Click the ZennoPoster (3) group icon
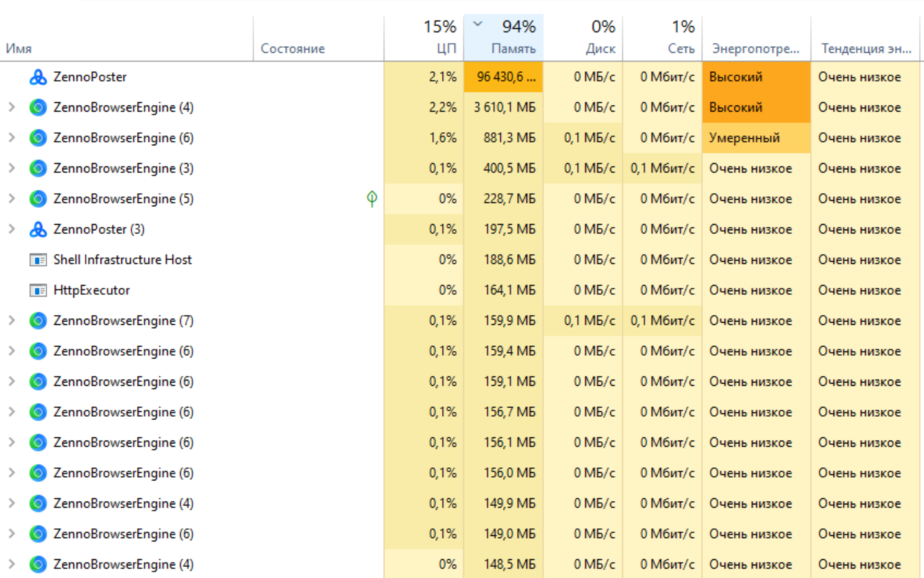The image size is (924, 578). 38,229
